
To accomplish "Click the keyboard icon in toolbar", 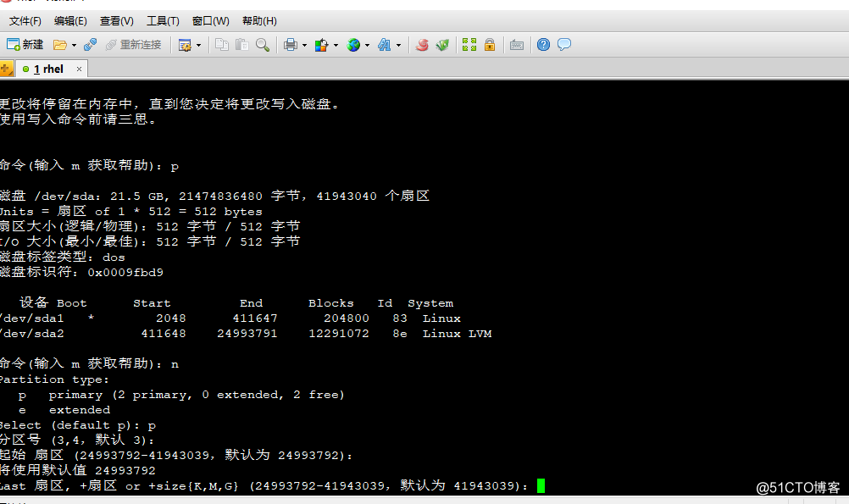I will coord(517,45).
